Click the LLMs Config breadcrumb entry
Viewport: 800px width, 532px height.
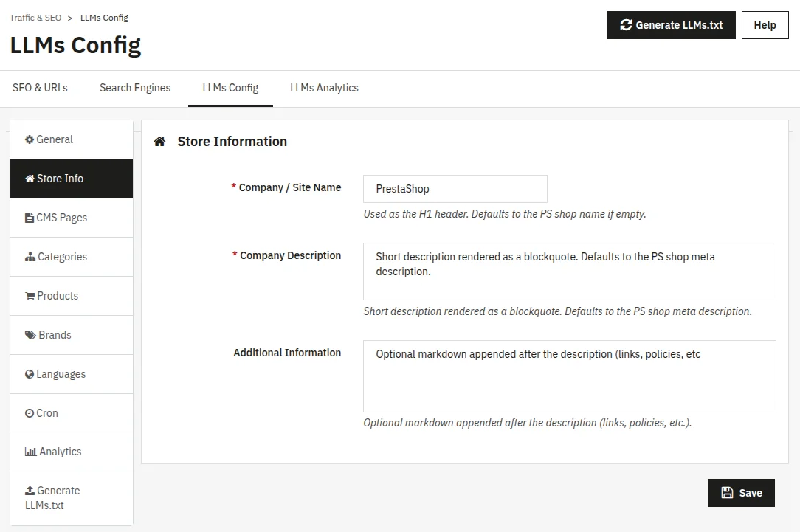tap(104, 18)
